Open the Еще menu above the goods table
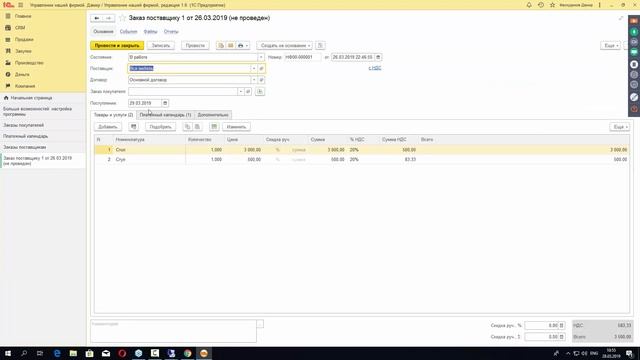Screen dimensions: 640x360 [619, 127]
